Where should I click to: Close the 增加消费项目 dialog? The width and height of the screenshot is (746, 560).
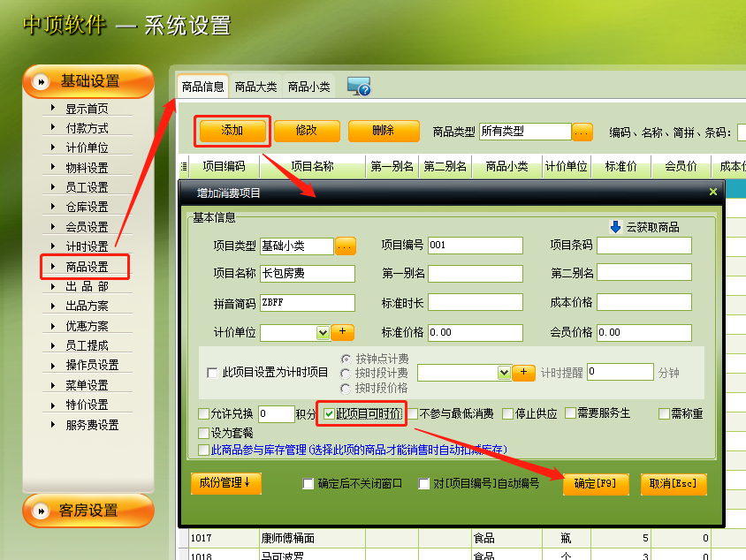pos(712,192)
